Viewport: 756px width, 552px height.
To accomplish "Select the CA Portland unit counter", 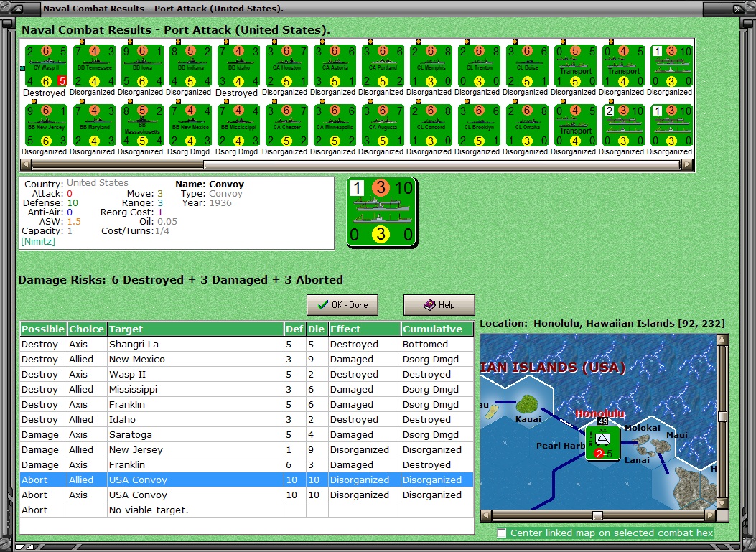I will point(383,66).
